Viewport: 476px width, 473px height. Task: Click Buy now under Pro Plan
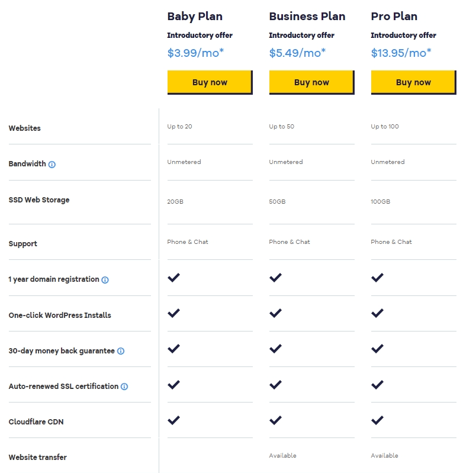coord(413,82)
